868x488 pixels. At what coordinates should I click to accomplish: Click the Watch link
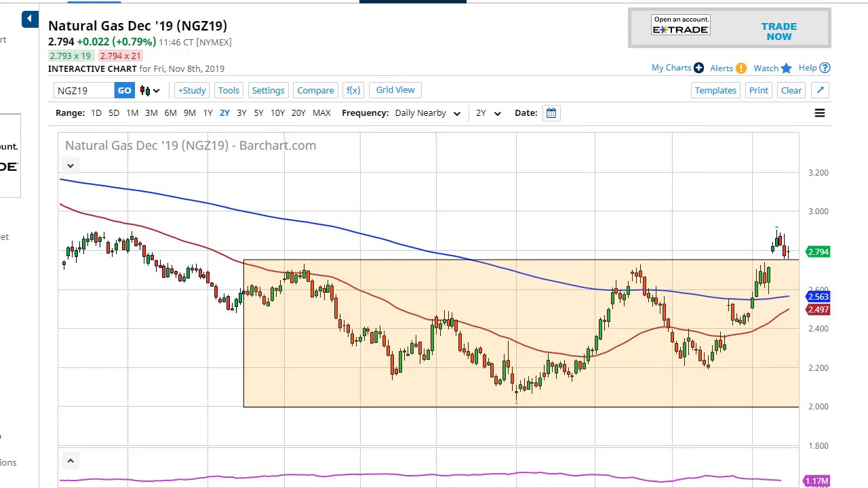[766, 68]
